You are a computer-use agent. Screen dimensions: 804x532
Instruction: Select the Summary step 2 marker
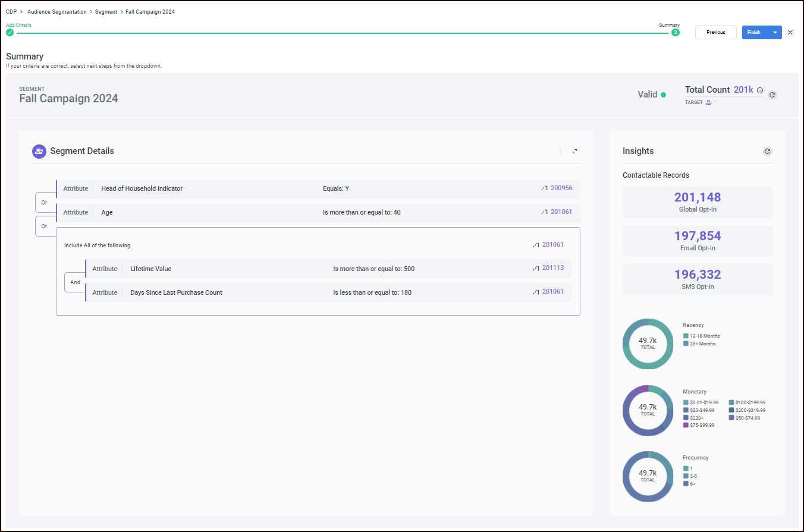click(675, 33)
